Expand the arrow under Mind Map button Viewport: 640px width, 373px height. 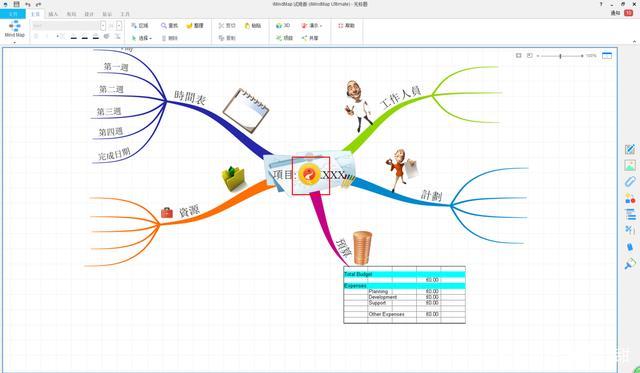pyautogui.click(x=15, y=42)
